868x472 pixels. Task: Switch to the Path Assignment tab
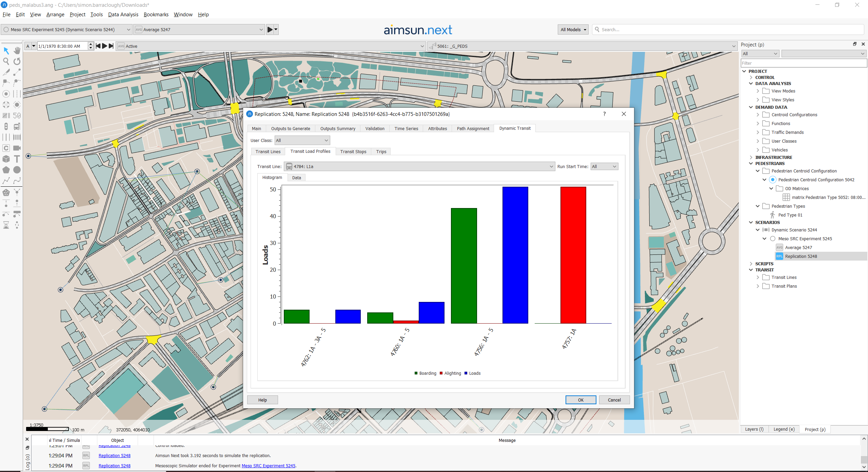[x=473, y=128]
